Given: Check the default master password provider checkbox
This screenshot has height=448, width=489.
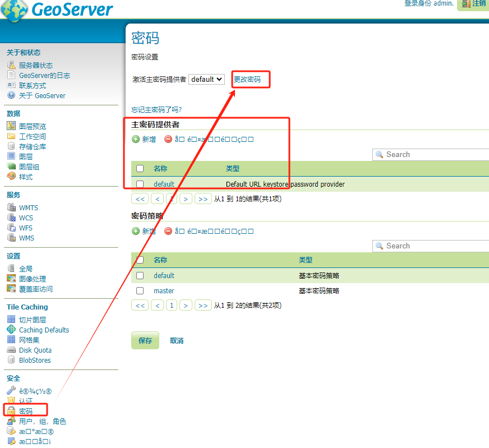Looking at the screenshot, I should coord(140,184).
